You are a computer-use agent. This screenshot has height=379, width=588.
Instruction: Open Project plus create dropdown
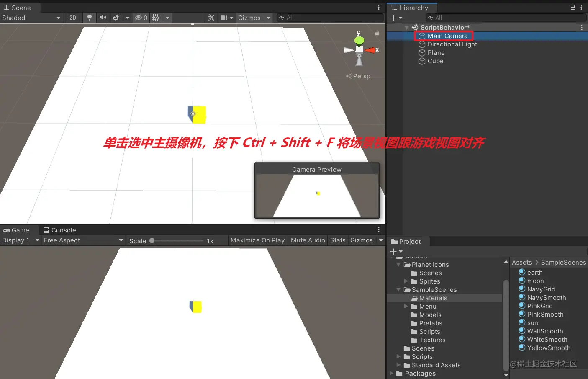pyautogui.click(x=396, y=252)
